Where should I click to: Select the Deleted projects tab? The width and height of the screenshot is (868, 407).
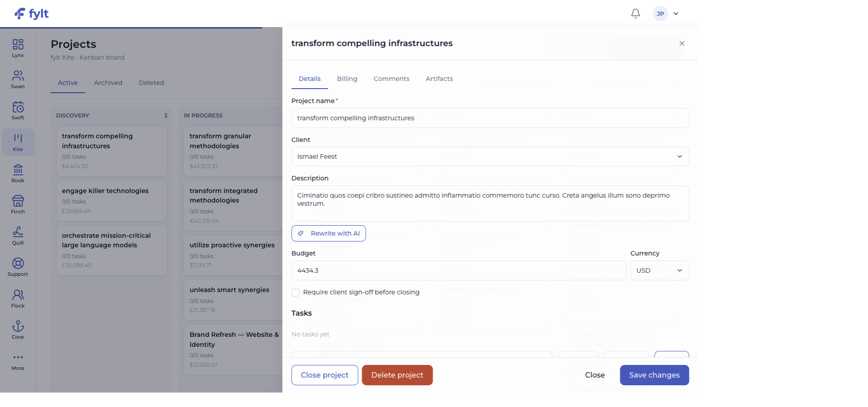151,83
